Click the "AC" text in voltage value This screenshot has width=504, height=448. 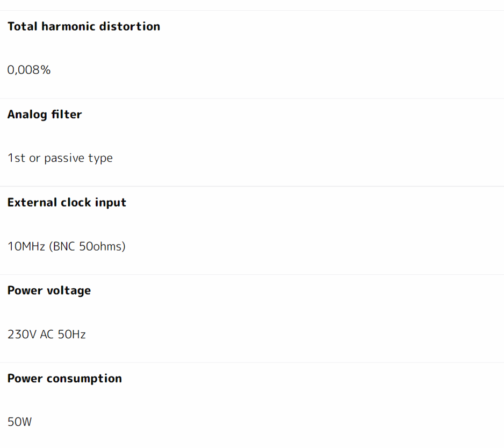pos(47,335)
